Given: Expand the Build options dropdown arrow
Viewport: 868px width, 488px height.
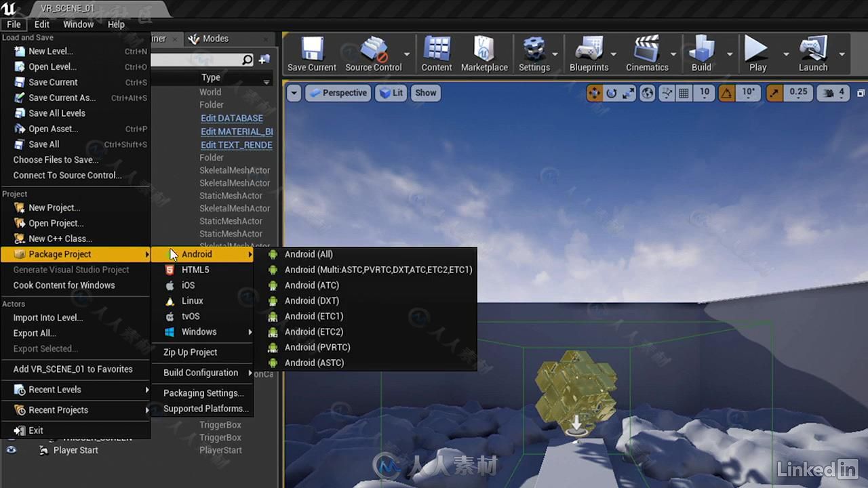Looking at the screenshot, I should click(x=730, y=54).
